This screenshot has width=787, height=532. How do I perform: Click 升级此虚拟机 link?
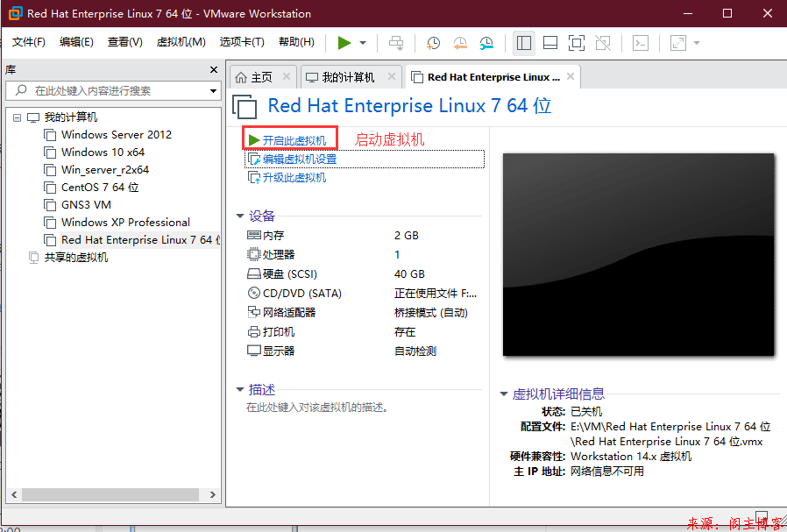(287, 178)
